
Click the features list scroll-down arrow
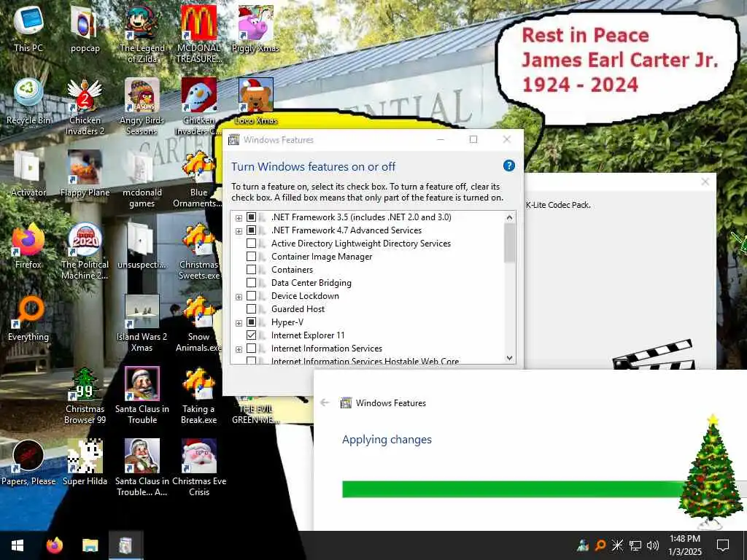click(x=509, y=358)
